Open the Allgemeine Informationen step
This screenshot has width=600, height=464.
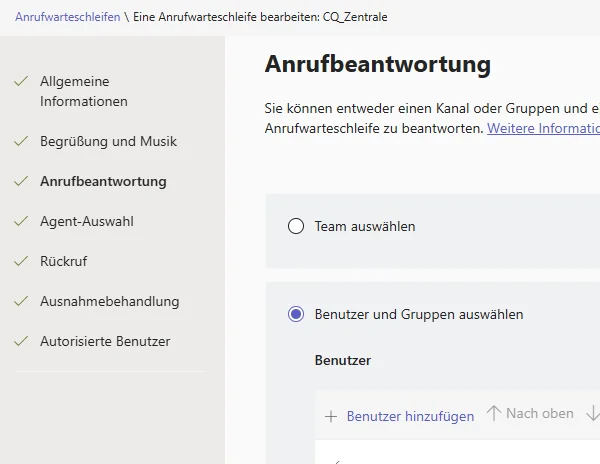coord(84,91)
